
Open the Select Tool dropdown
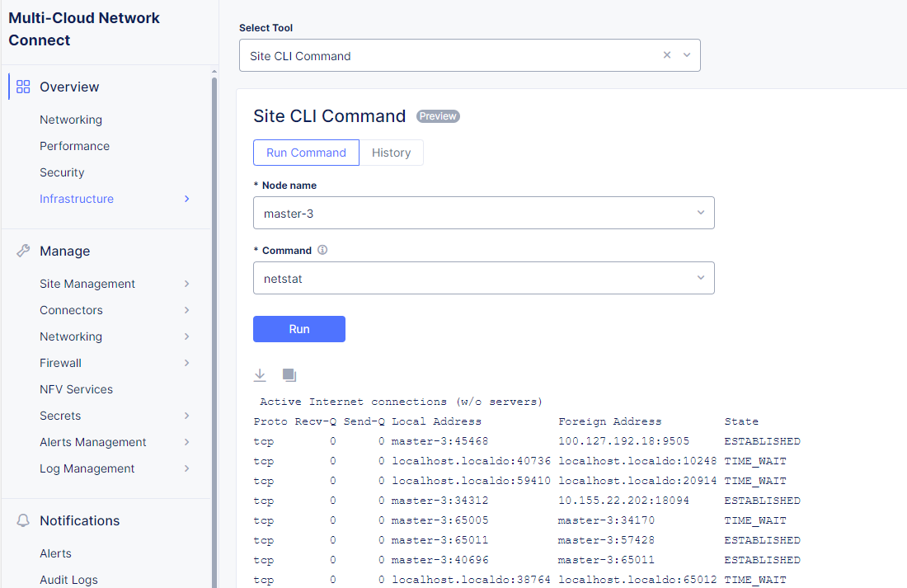[x=687, y=55]
